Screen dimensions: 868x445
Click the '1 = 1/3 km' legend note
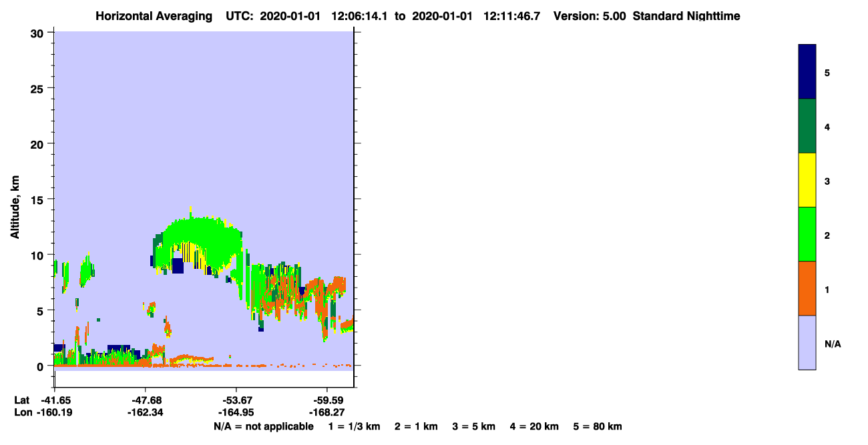pos(355,427)
